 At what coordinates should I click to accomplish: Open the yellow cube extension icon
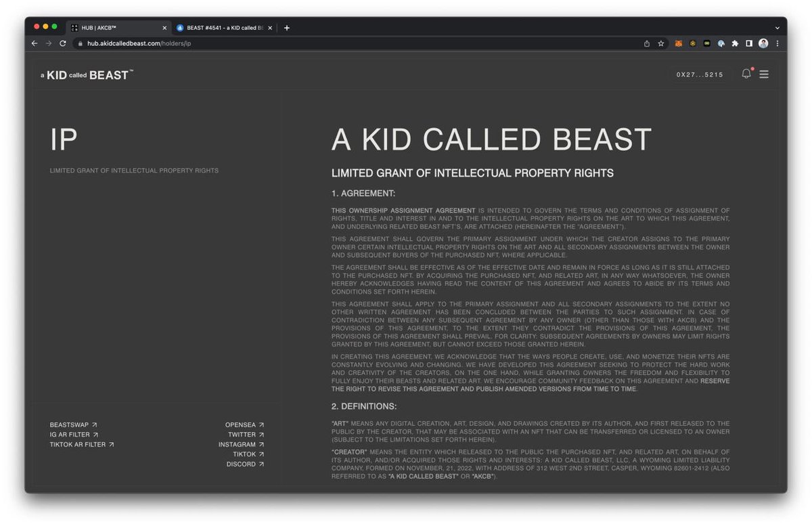point(693,43)
